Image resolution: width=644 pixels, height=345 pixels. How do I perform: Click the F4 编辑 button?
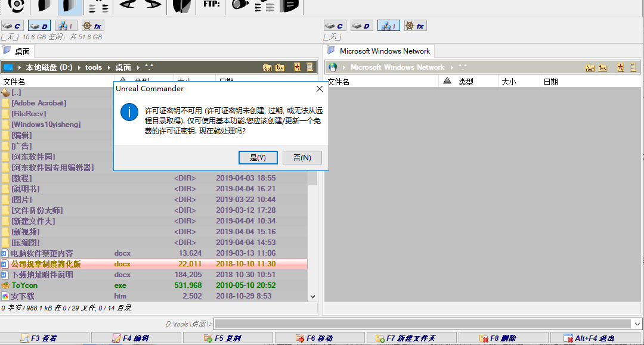[x=136, y=338]
